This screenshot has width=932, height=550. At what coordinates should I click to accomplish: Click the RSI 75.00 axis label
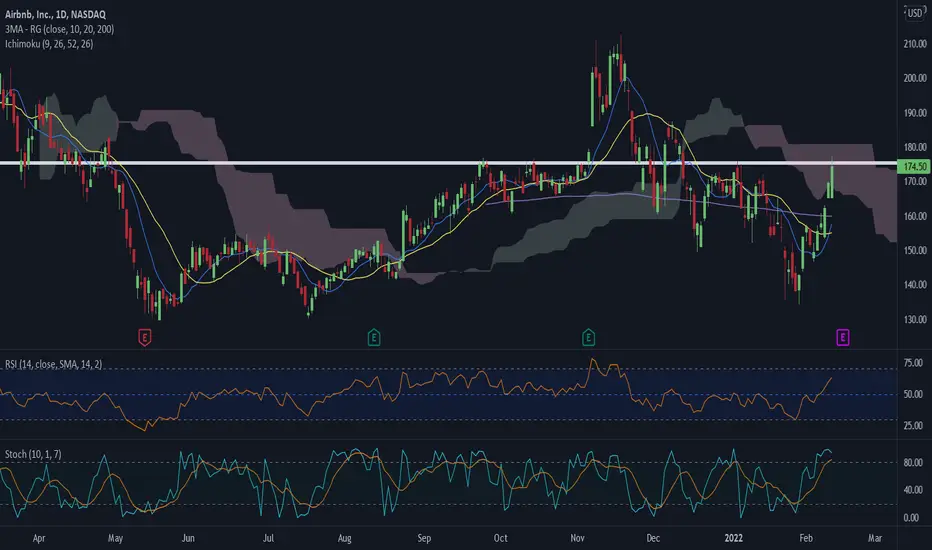[913, 363]
